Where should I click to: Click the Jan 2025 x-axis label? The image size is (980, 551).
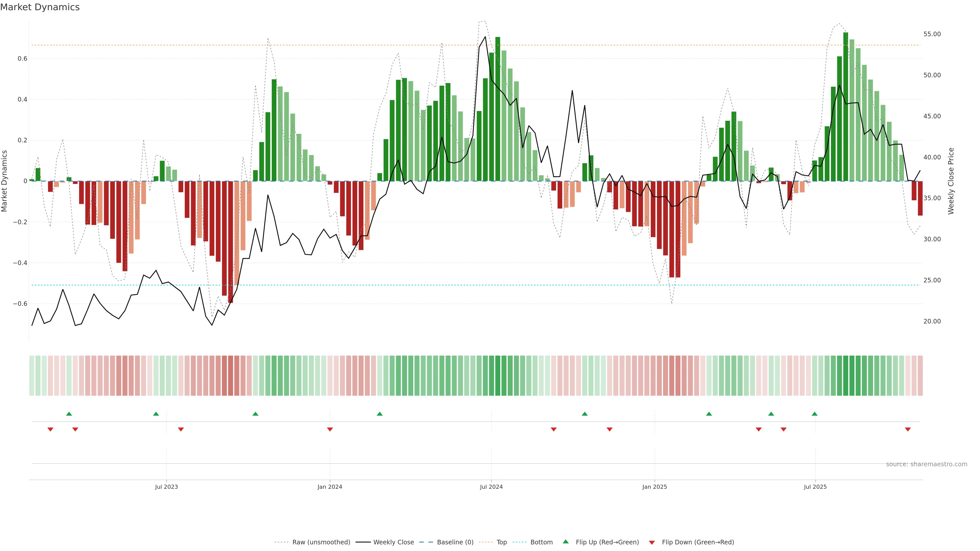click(654, 487)
